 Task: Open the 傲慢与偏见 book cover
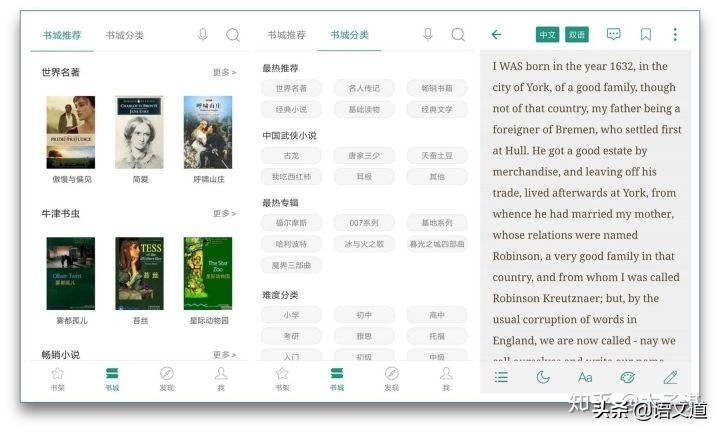click(71, 132)
